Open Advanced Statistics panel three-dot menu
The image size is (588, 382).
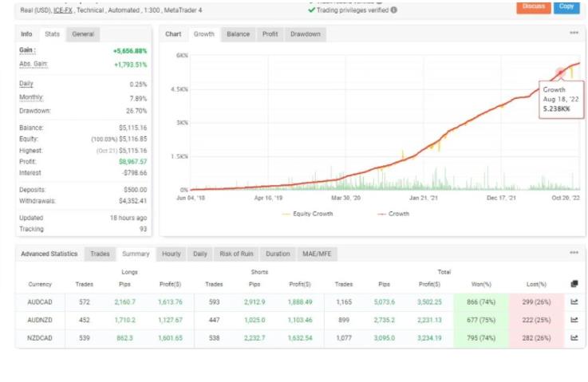(x=574, y=253)
